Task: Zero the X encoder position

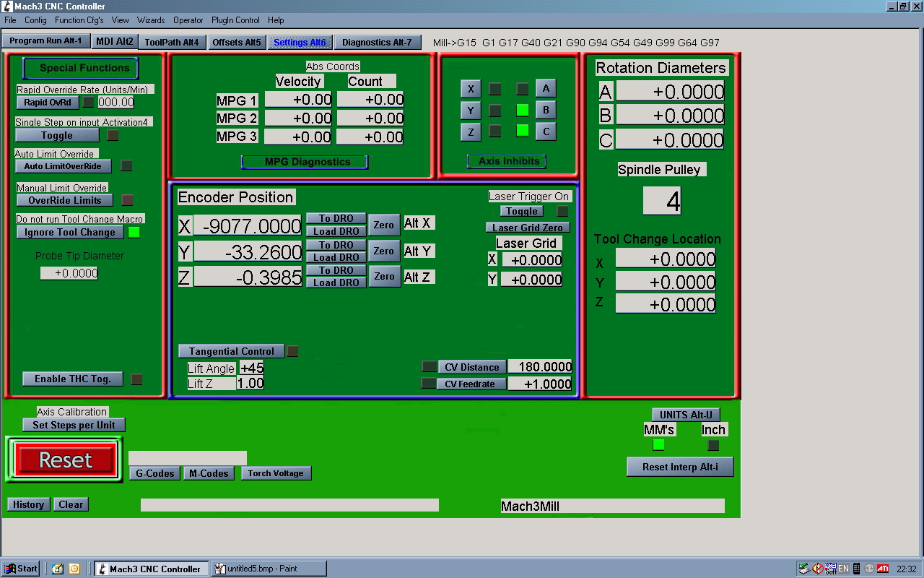Action: [x=383, y=225]
